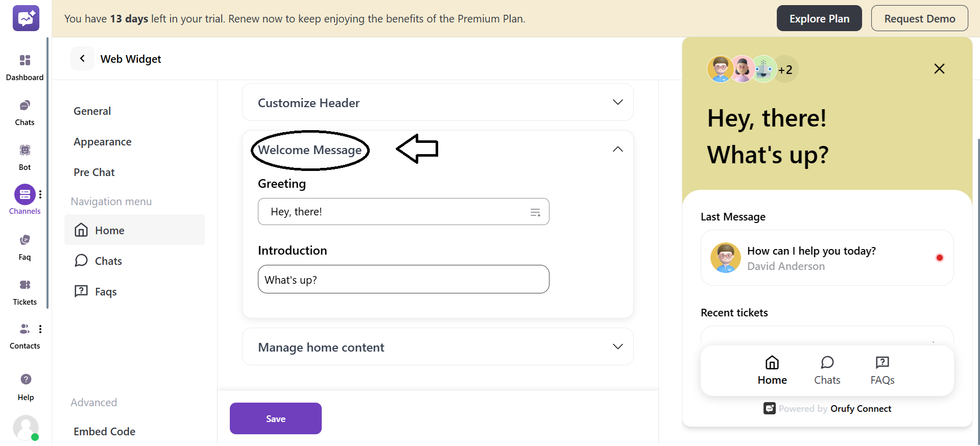Click the Request Demo button
The width and height of the screenshot is (980, 446).
tap(919, 18)
